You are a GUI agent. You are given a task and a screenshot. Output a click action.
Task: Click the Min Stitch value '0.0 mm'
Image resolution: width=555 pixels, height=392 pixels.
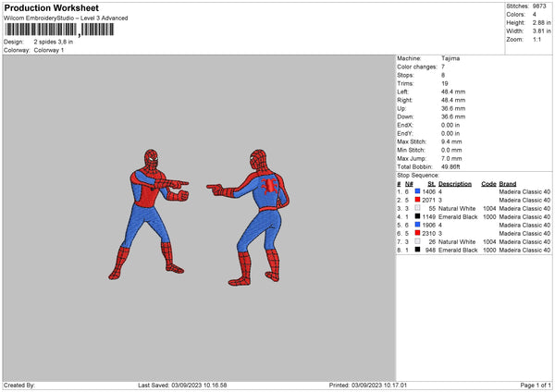[x=451, y=150]
